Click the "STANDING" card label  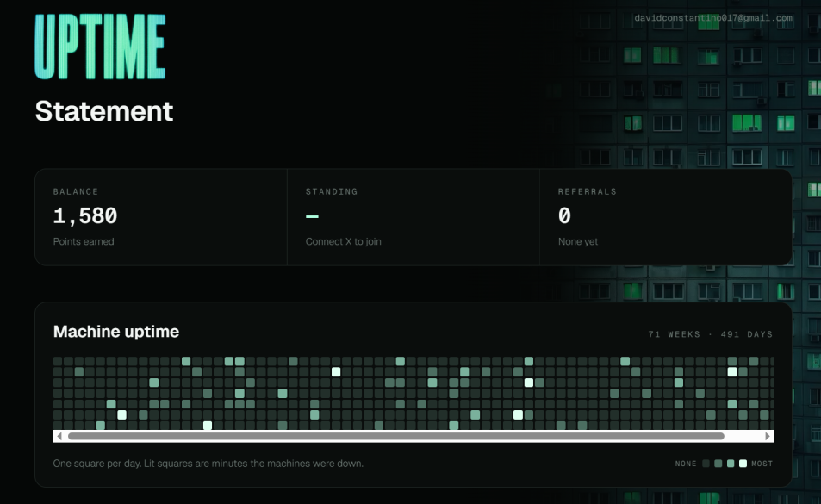coord(332,191)
